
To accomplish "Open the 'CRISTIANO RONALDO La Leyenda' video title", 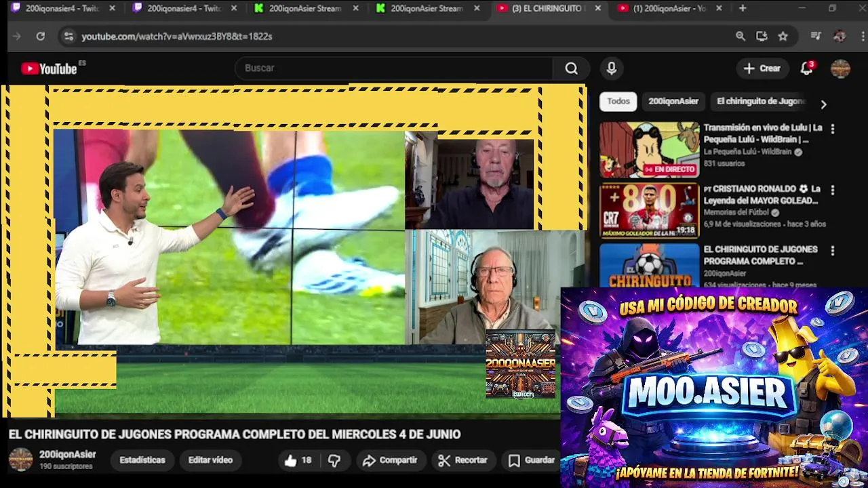I will pos(763,195).
